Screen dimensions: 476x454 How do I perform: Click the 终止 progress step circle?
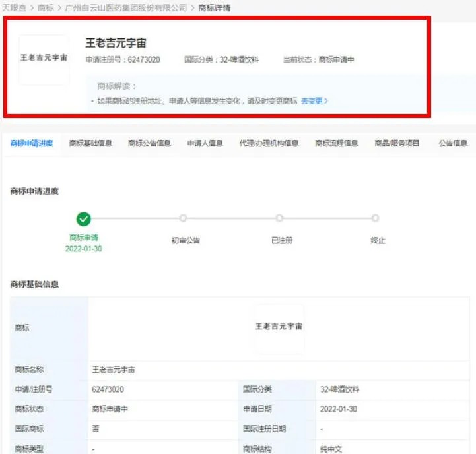(x=376, y=218)
